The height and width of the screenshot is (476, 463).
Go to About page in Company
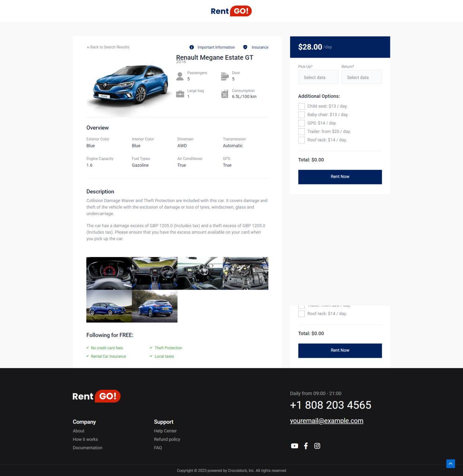click(79, 431)
